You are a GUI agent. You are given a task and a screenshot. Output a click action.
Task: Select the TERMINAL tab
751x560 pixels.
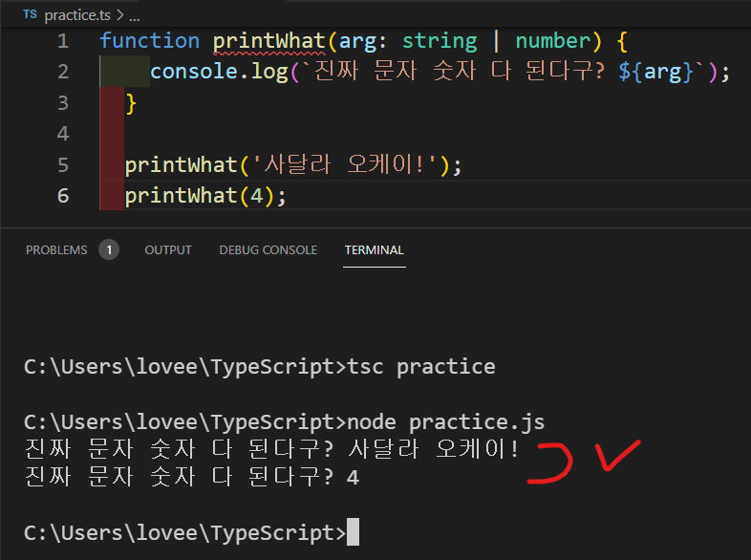coord(374,250)
